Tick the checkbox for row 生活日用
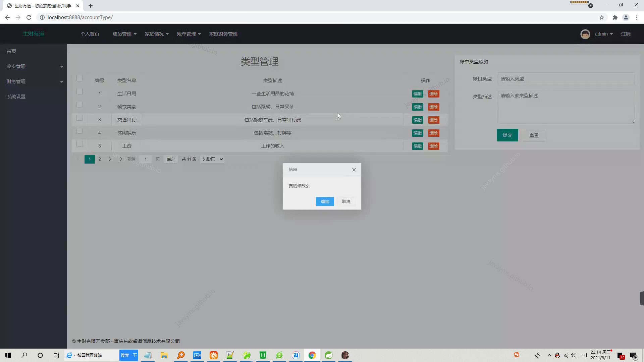 pyautogui.click(x=79, y=92)
